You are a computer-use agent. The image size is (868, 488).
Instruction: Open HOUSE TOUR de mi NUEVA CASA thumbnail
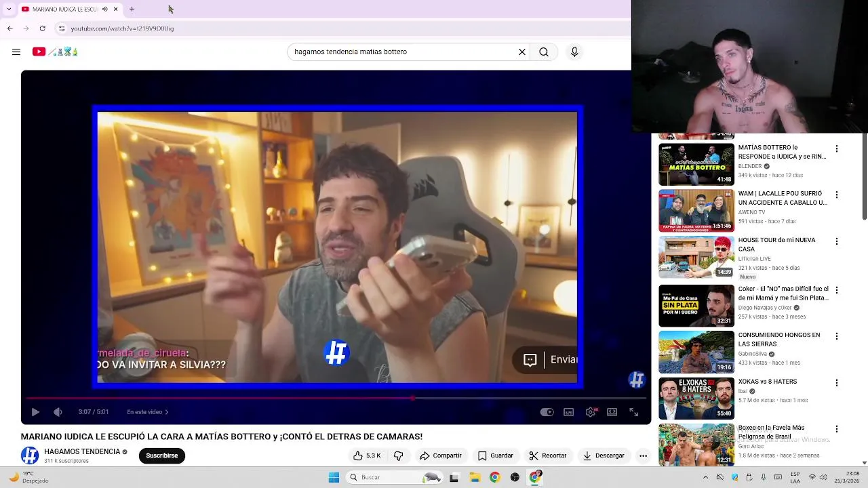click(x=696, y=257)
